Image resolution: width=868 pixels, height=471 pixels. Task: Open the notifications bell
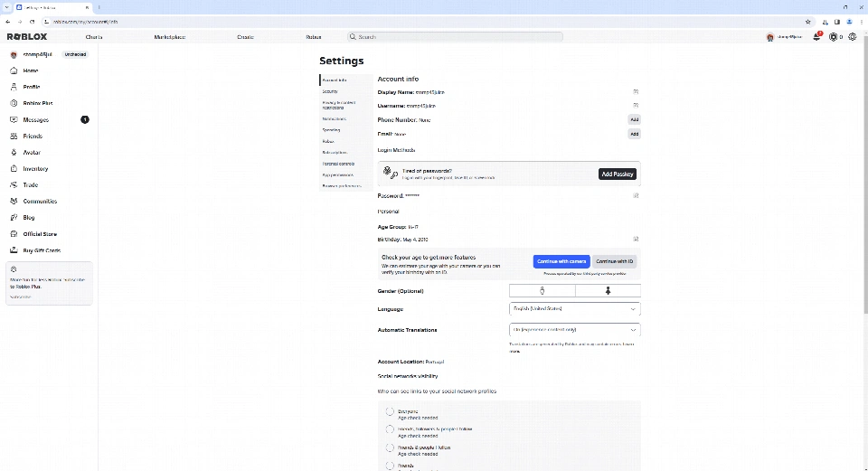[x=816, y=36]
